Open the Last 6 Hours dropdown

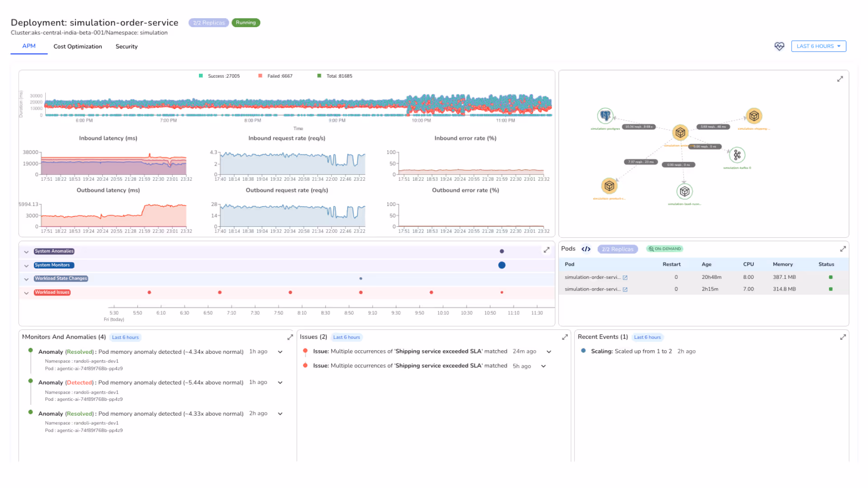coord(818,46)
